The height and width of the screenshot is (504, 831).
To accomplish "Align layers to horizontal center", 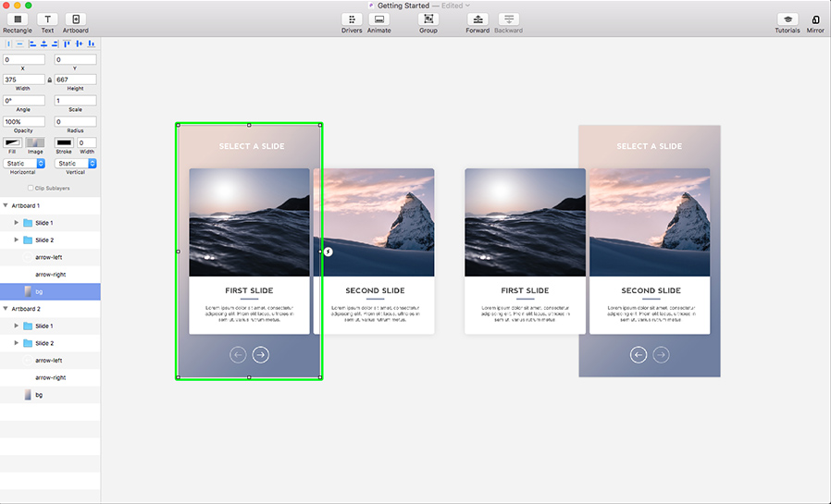I will pyautogui.click(x=44, y=44).
